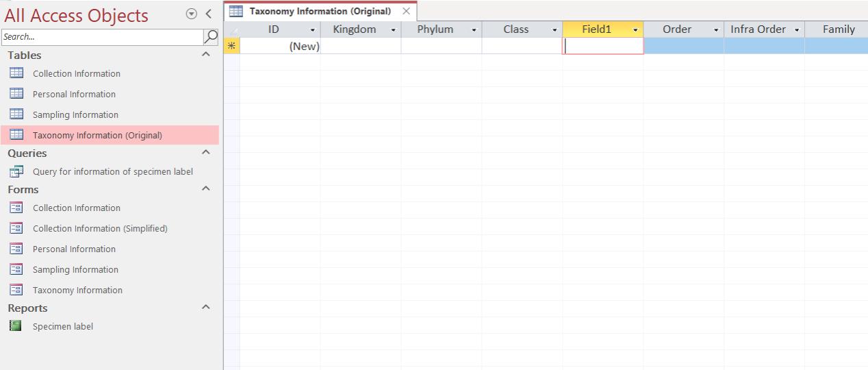Image resolution: width=868 pixels, height=370 pixels.
Task: Collapse the Forms group
Action: 206,188
